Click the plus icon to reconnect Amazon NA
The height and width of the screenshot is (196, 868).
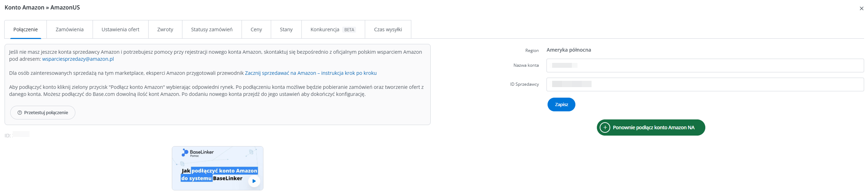point(605,128)
